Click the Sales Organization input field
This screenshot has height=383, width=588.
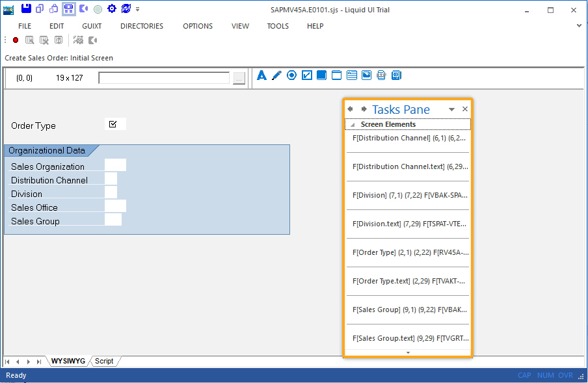pyautogui.click(x=115, y=166)
